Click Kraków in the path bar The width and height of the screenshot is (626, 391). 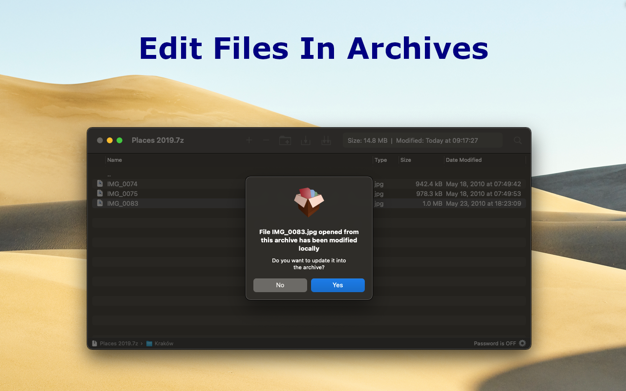(164, 343)
